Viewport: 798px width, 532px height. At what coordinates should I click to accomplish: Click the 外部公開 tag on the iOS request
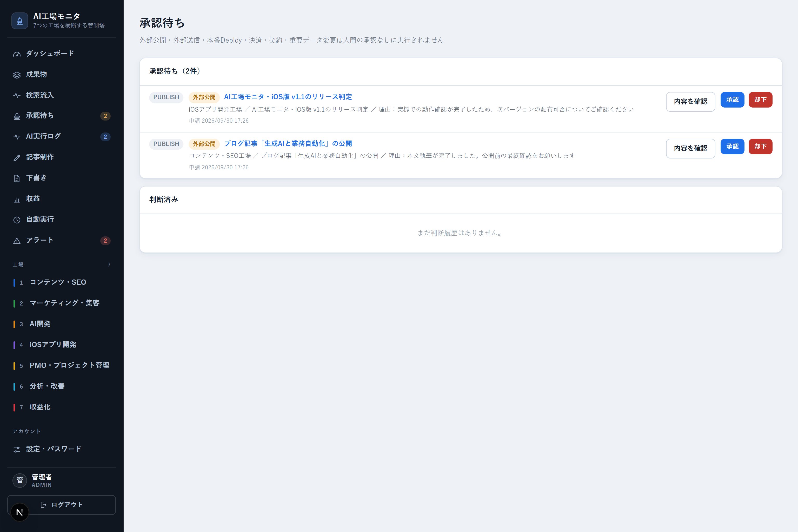(x=204, y=97)
